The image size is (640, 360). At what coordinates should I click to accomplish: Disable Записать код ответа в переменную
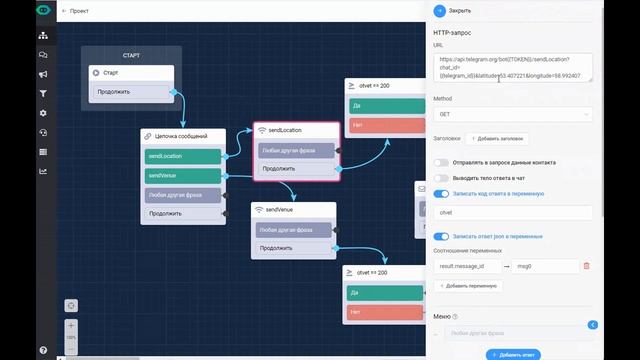[441, 194]
